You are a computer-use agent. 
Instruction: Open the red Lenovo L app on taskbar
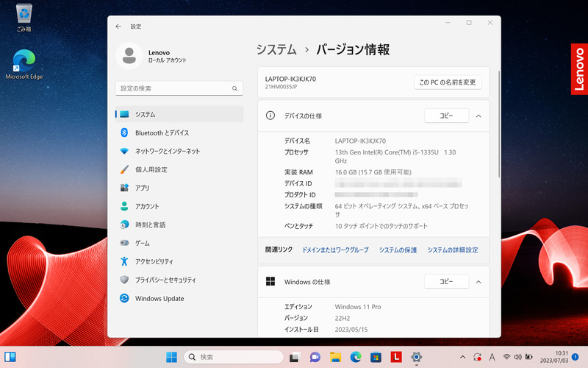[396, 357]
